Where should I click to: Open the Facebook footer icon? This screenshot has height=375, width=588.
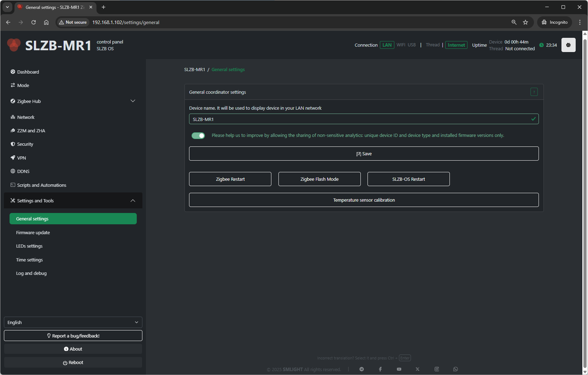(x=380, y=369)
